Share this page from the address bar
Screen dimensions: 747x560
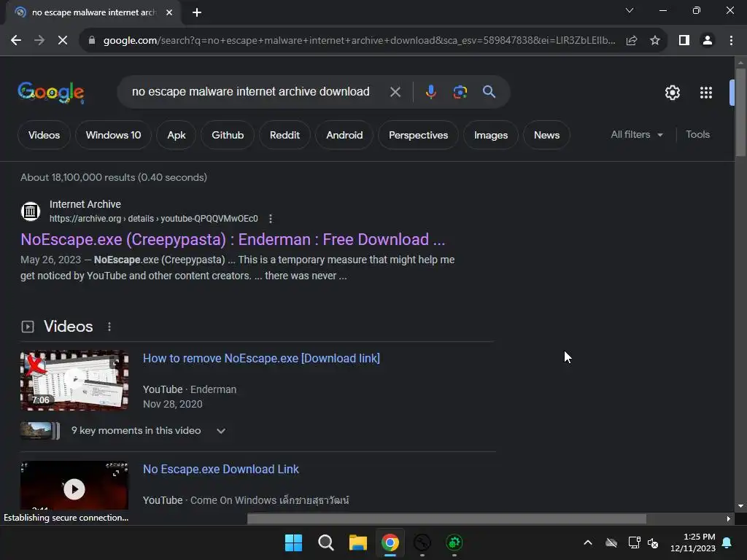coord(632,41)
